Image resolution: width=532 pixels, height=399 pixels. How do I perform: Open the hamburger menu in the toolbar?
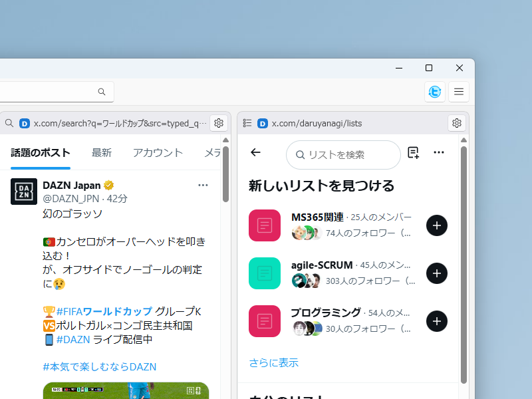pyautogui.click(x=459, y=92)
